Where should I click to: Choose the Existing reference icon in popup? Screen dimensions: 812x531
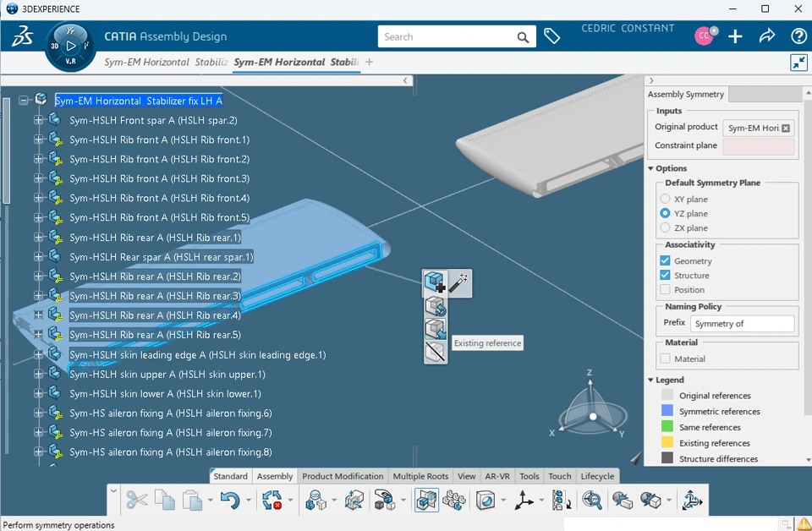coord(436,329)
